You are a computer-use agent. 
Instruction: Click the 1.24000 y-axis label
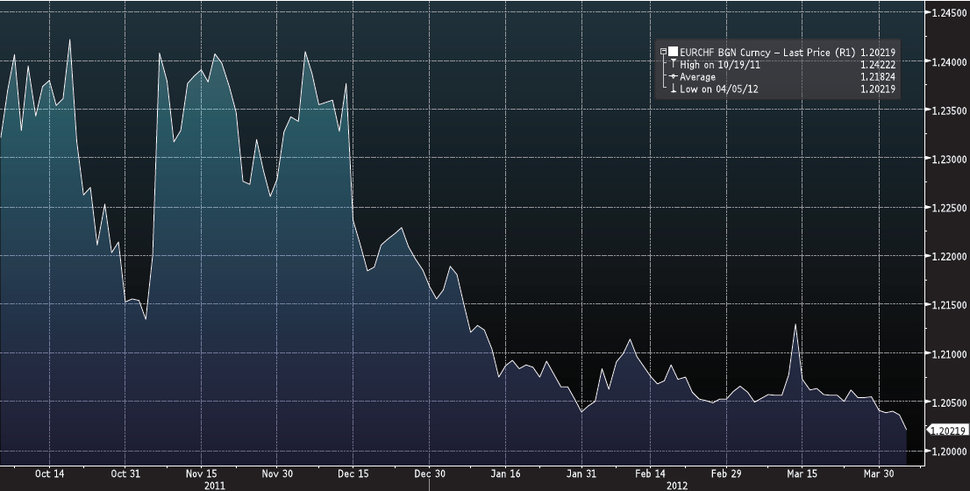click(949, 61)
